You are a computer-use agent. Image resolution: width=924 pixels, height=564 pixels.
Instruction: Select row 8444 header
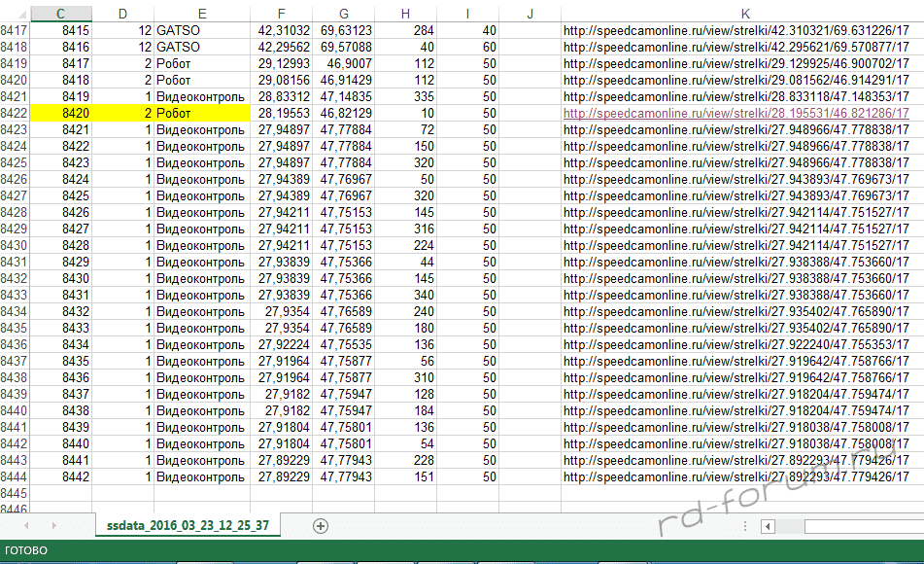coord(14,477)
